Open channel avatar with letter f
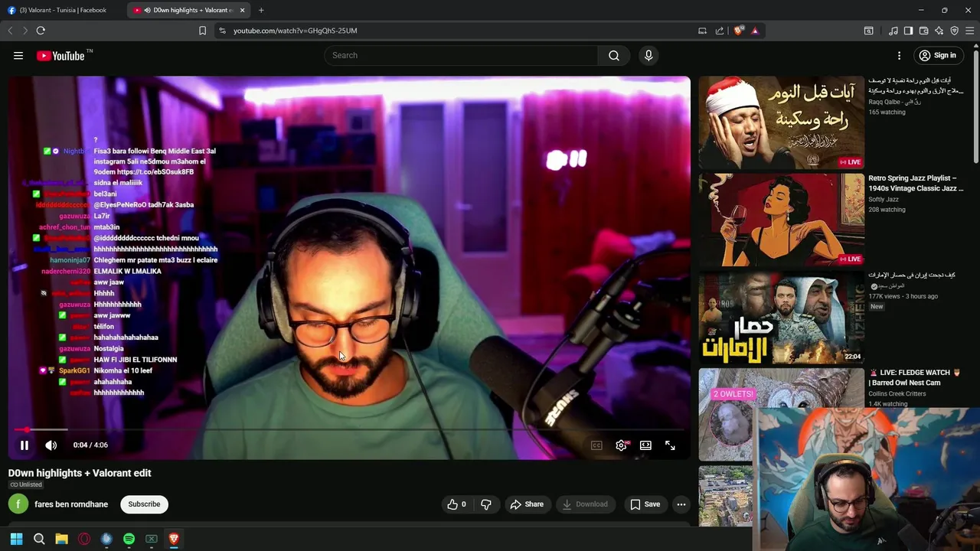This screenshot has height=551, width=980. pos(18,504)
